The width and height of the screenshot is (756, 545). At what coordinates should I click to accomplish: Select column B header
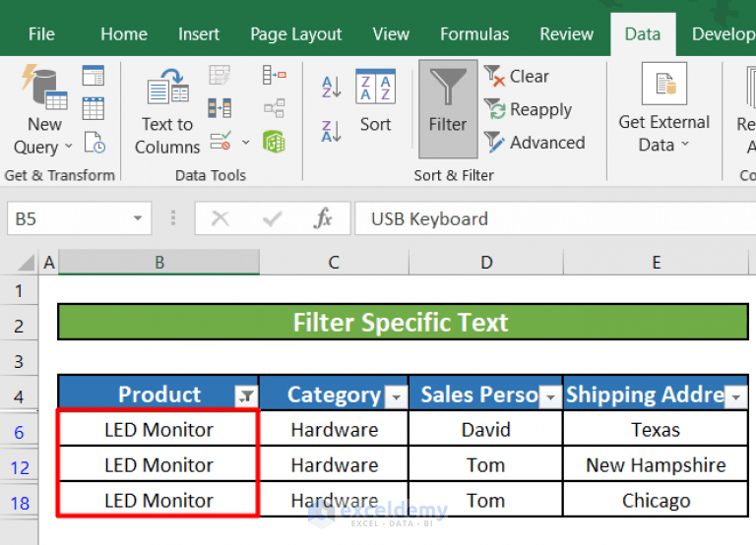pyautogui.click(x=159, y=263)
